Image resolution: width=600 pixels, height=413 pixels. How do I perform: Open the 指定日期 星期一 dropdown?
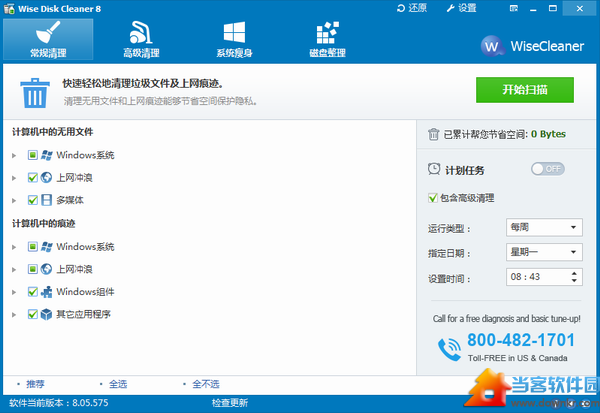pos(544,252)
